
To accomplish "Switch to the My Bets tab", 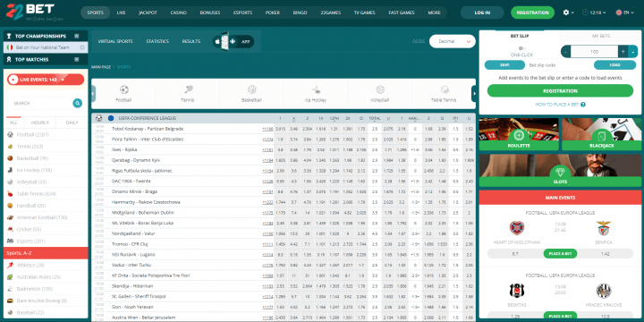I will [x=601, y=36].
